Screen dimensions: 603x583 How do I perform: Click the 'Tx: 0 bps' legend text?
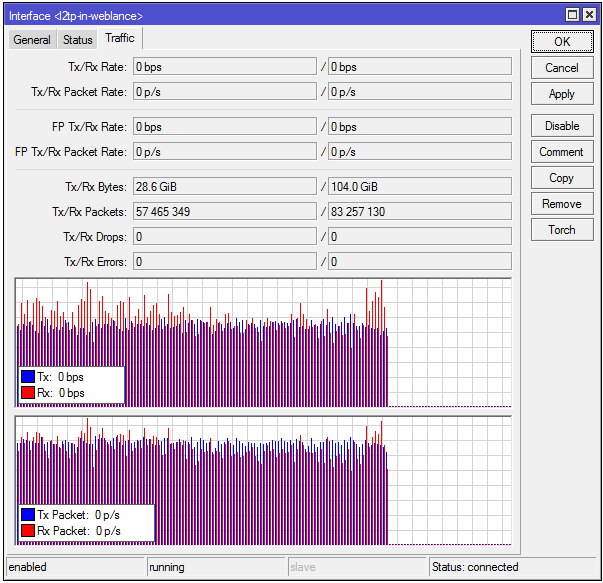click(x=60, y=377)
